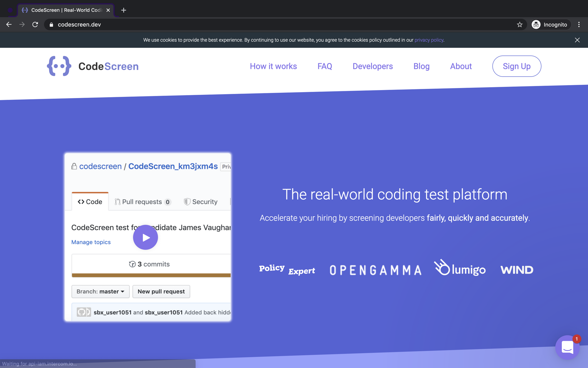The height and width of the screenshot is (368, 588).
Task: Click the padlock site info icon
Action: coord(51,25)
